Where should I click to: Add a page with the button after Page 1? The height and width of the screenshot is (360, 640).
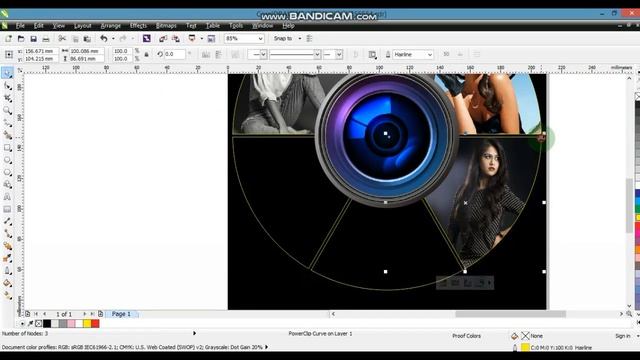(x=100, y=314)
